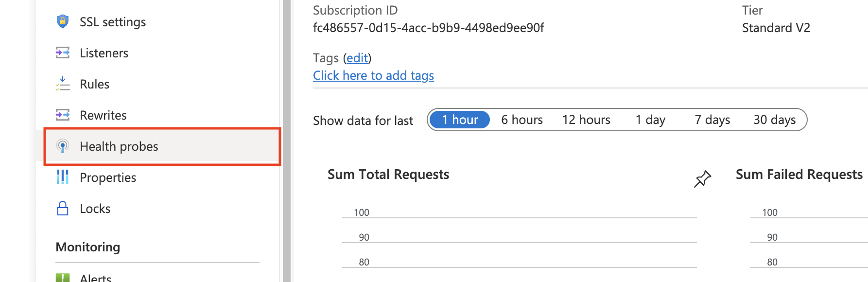This screenshot has width=868, height=282.
Task: Open the Listeners settings page
Action: [104, 53]
